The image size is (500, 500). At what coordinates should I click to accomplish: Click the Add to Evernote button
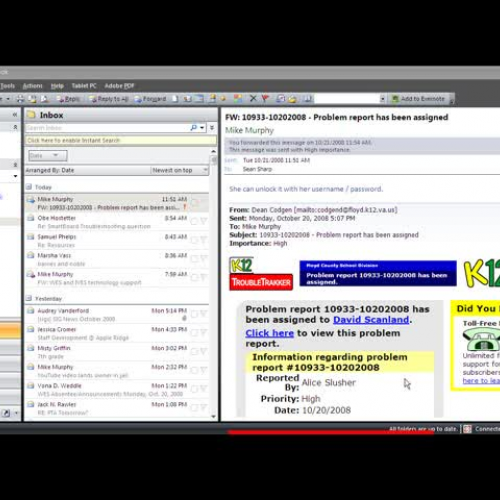pos(419,99)
